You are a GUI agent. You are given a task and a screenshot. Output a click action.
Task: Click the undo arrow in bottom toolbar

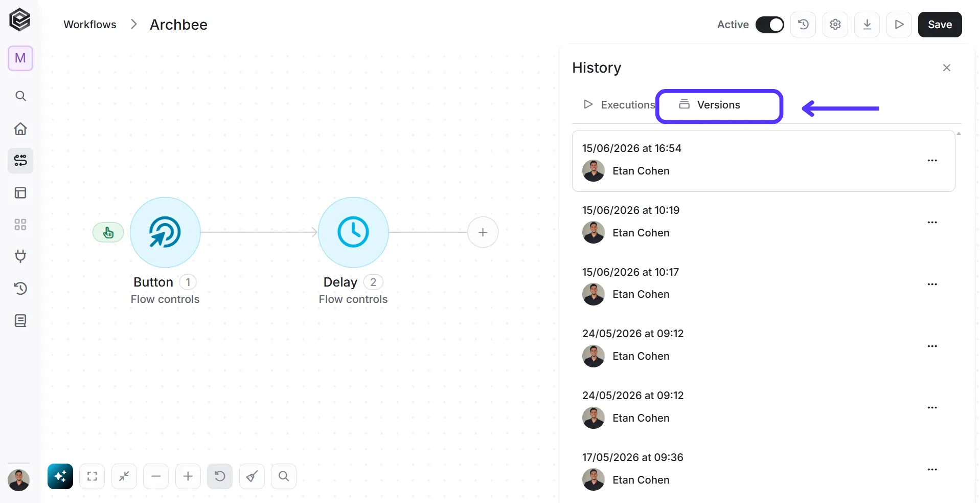point(220,476)
